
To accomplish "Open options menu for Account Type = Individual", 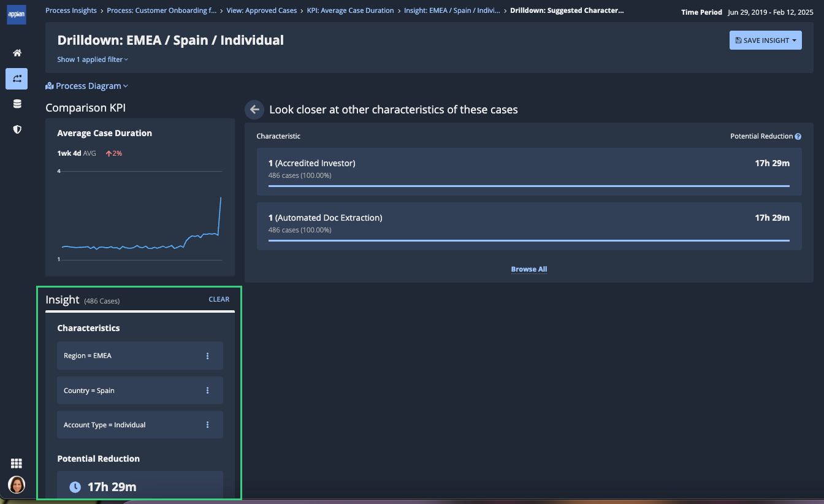I will [207, 425].
